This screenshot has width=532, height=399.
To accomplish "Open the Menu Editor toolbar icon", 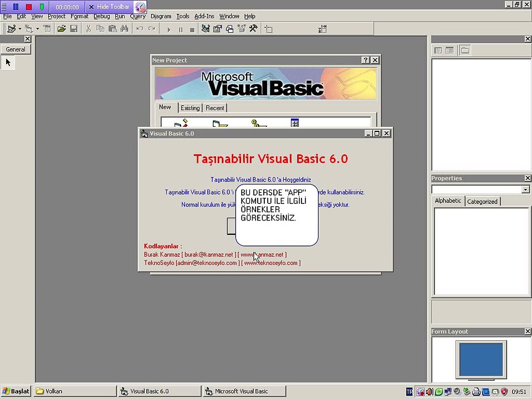I will [x=47, y=29].
